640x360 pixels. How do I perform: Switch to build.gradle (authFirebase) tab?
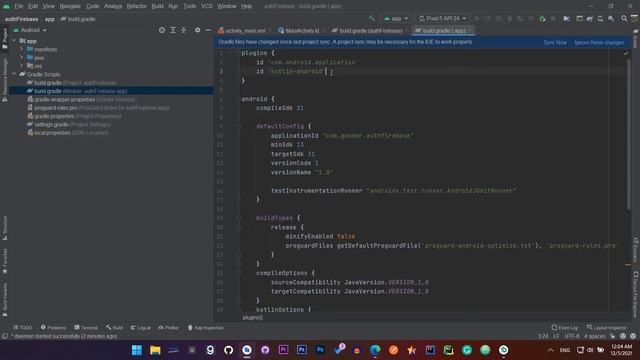(371, 31)
